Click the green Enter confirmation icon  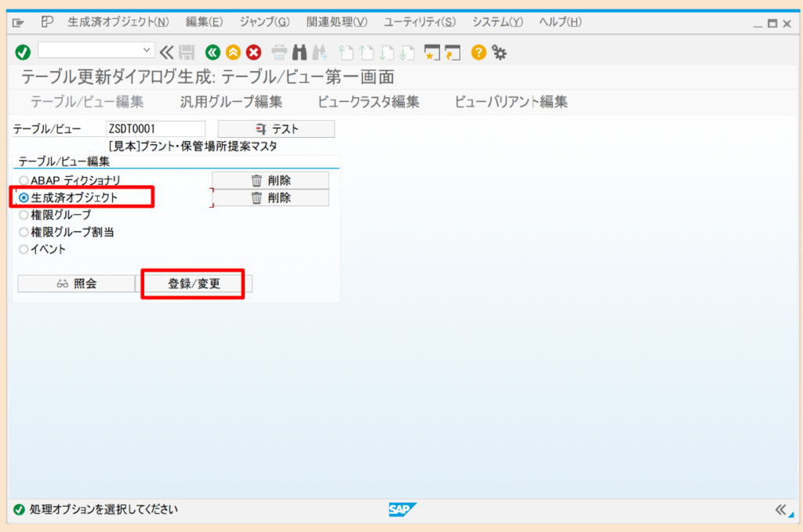pyautogui.click(x=21, y=53)
